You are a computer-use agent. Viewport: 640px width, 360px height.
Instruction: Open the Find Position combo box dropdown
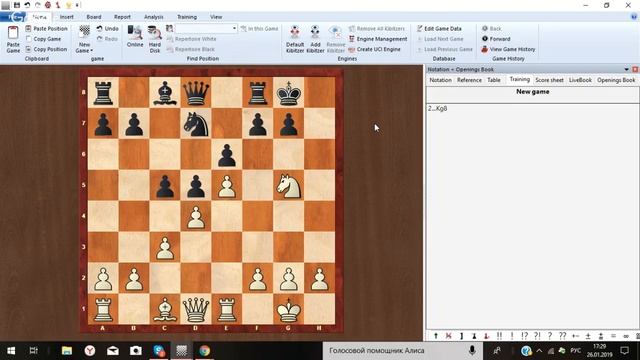point(234,29)
